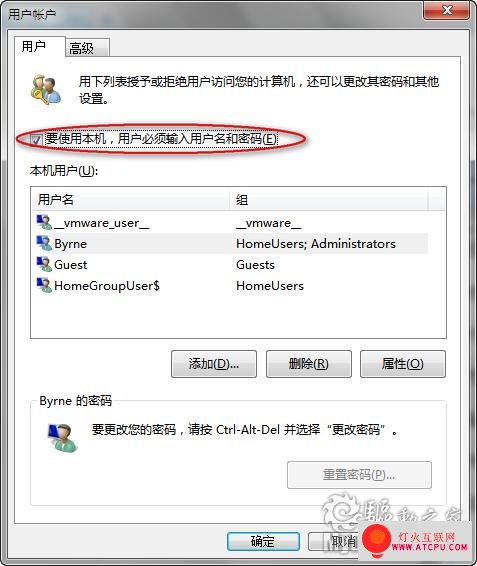Select HomeUsers; Administrators group entry
The height and width of the screenshot is (566, 477).
[316, 244]
